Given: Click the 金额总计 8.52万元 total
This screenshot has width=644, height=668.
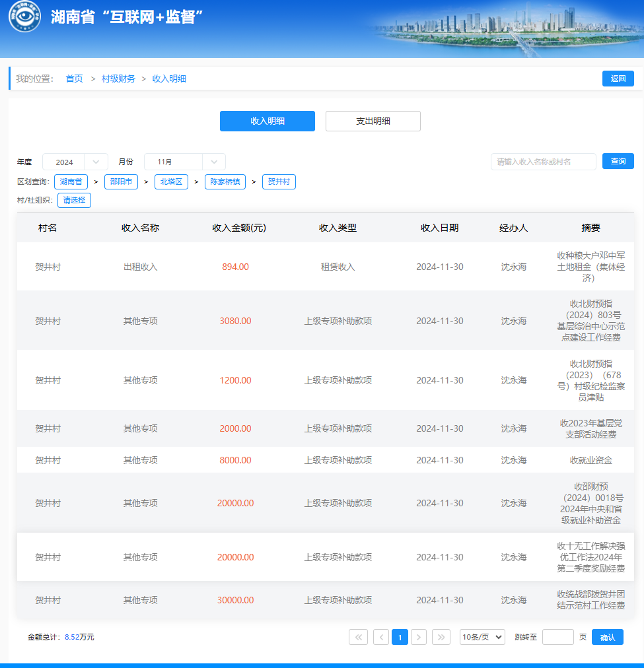Looking at the screenshot, I should (61, 637).
